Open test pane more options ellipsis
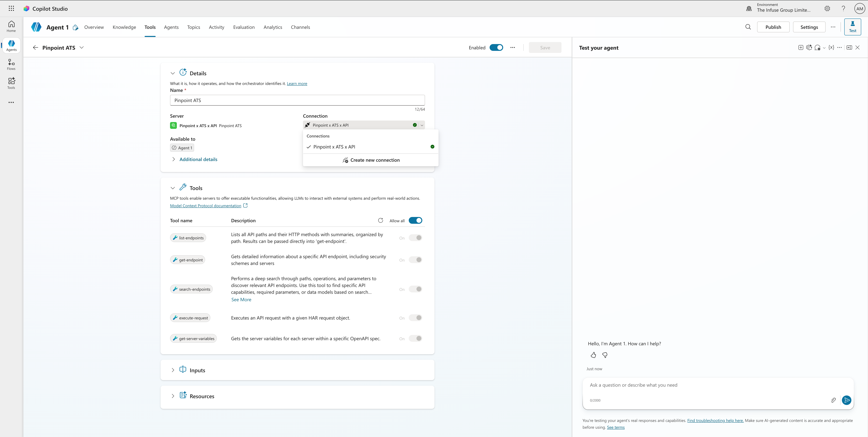Viewport: 868px width, 437px height. pyautogui.click(x=839, y=47)
